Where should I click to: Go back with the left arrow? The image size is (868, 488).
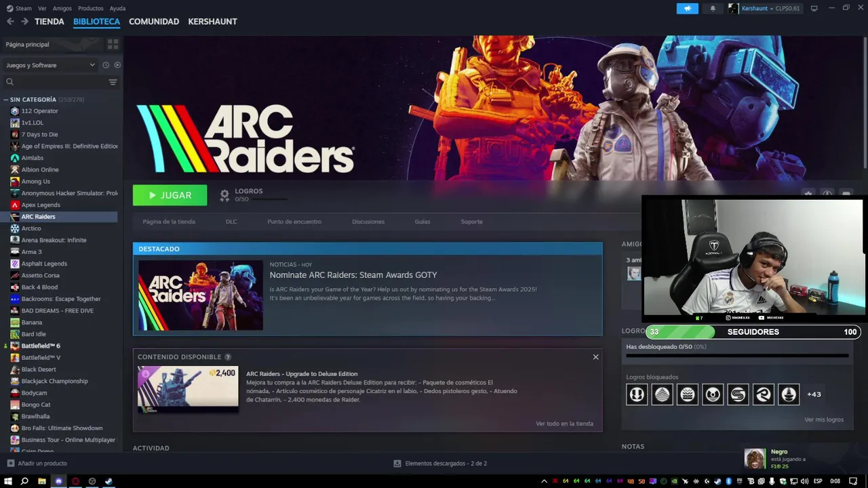10,22
